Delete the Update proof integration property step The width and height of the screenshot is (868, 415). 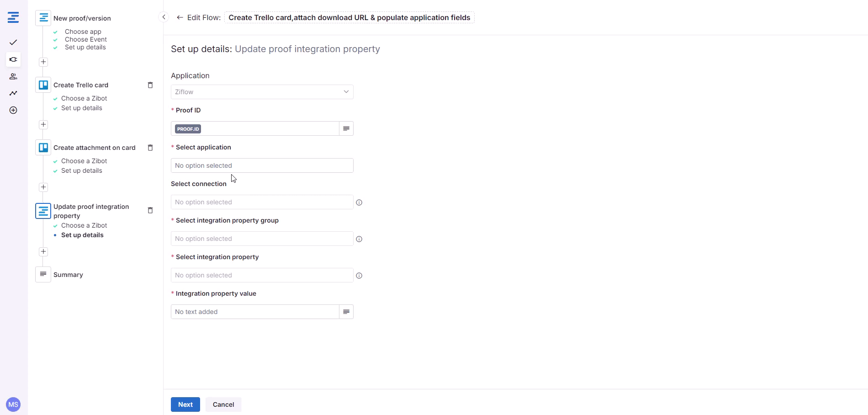tap(150, 210)
